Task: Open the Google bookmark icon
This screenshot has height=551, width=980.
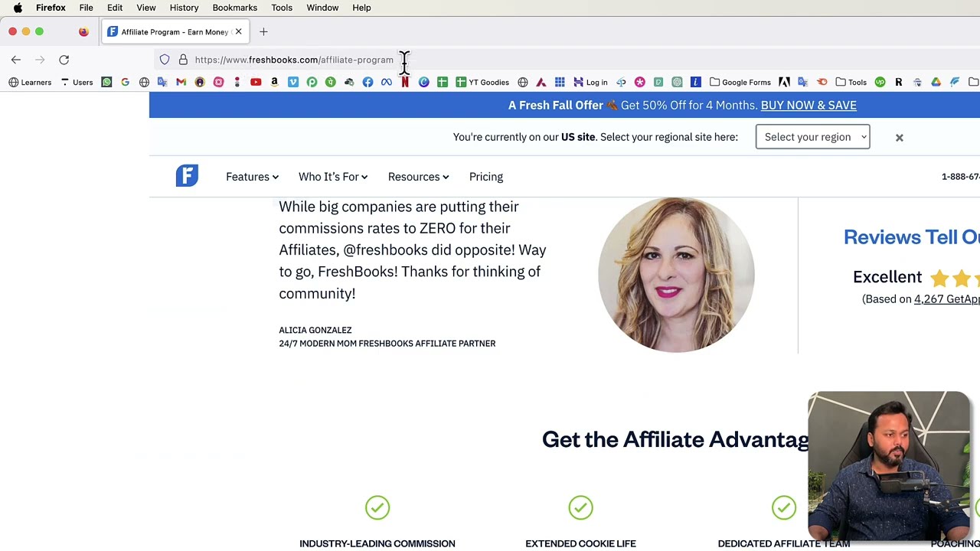Action: pos(125,82)
